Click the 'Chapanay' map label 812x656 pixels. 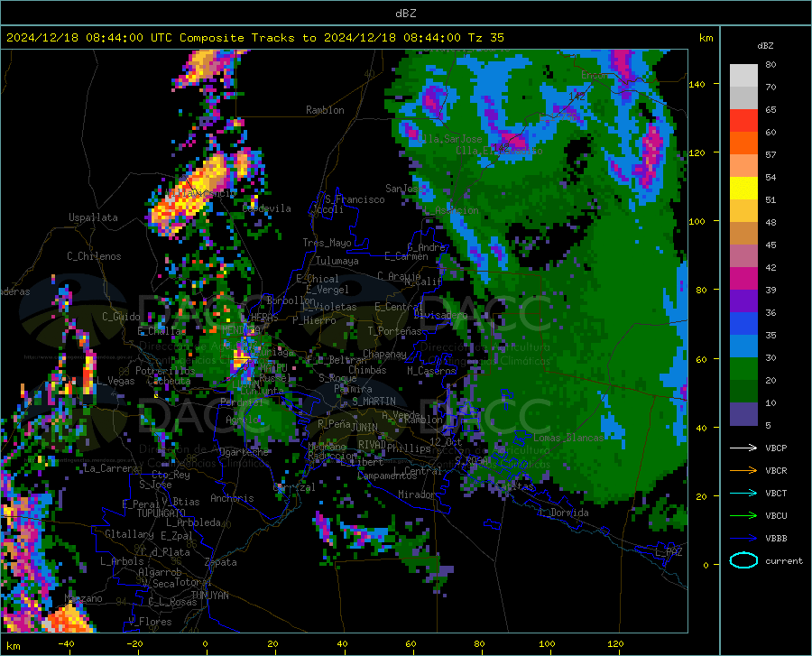384,354
